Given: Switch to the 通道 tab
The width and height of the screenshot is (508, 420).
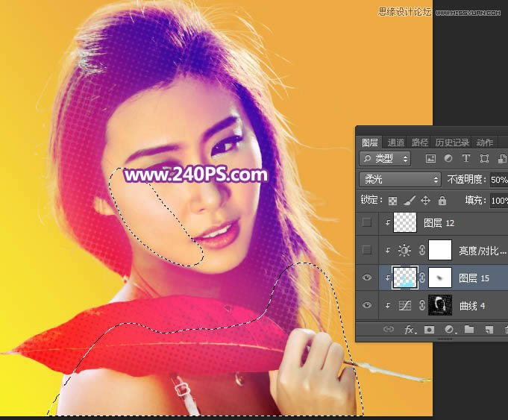Looking at the screenshot, I should (x=396, y=142).
